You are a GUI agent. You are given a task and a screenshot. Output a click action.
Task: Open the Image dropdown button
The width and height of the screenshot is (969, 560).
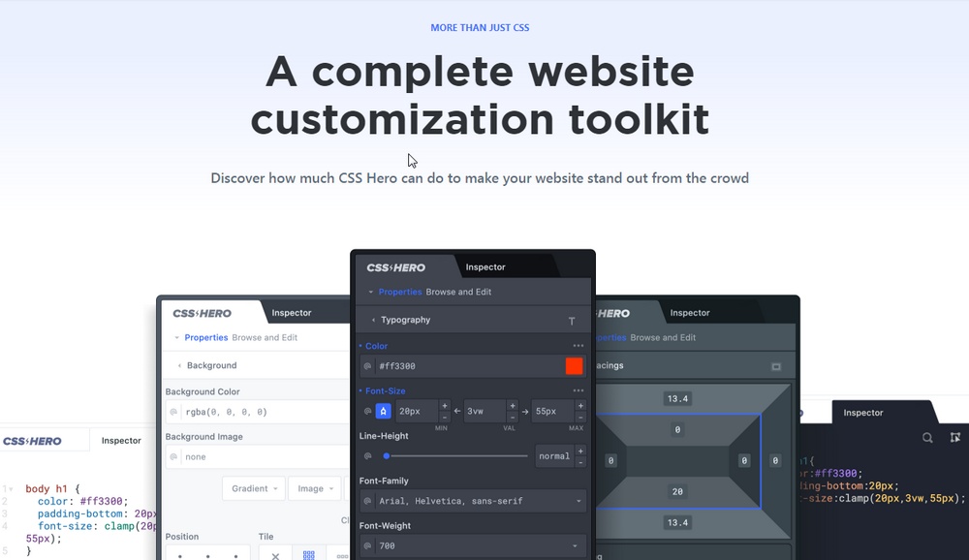315,488
